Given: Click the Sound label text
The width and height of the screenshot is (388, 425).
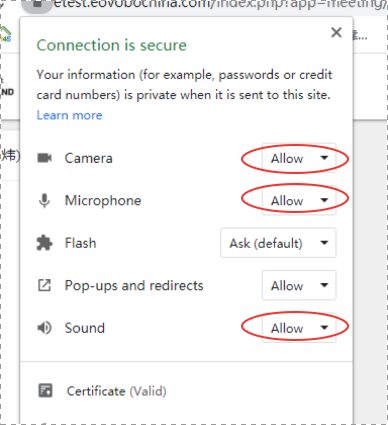Looking at the screenshot, I should click(x=85, y=328).
